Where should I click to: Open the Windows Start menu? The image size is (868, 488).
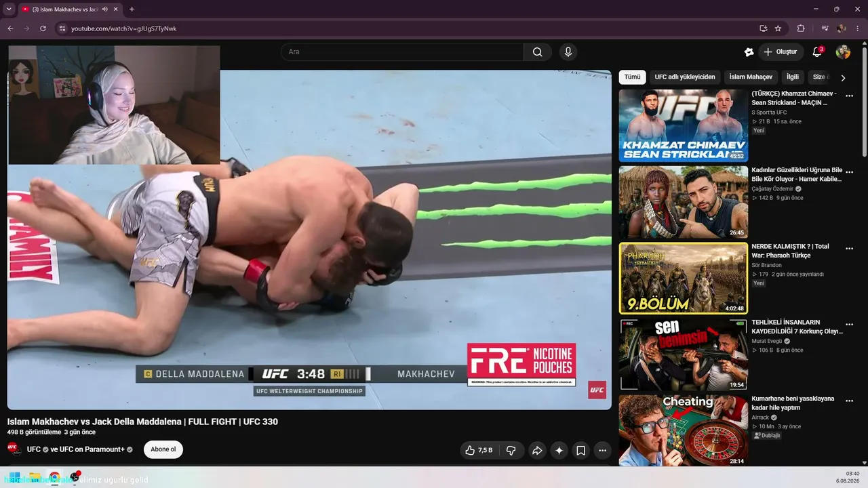13,477
